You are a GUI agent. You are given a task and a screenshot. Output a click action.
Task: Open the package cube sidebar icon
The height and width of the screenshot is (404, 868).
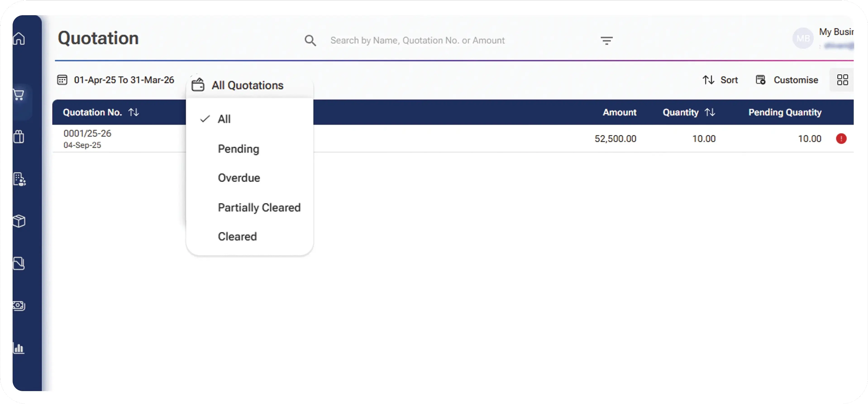point(19,221)
